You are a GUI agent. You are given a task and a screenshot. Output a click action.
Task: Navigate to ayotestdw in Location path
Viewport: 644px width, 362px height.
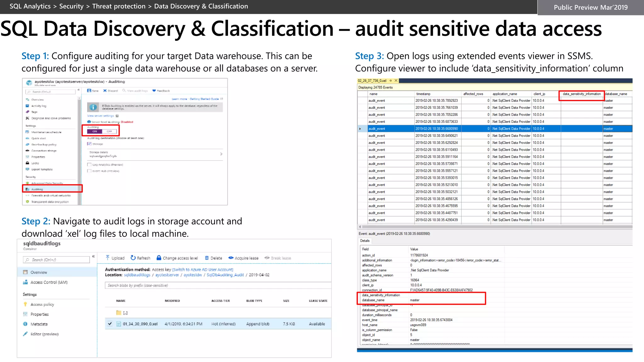click(193, 275)
